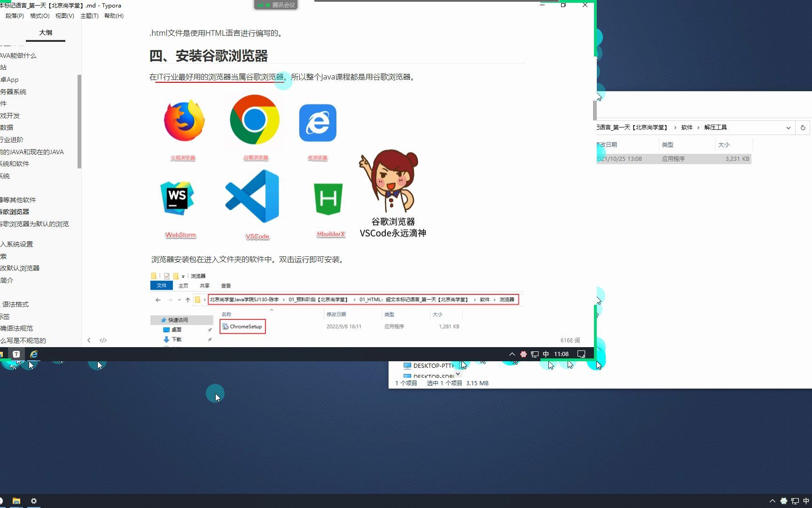
Task: Jump to outline item 入系统设置
Action: (16, 244)
